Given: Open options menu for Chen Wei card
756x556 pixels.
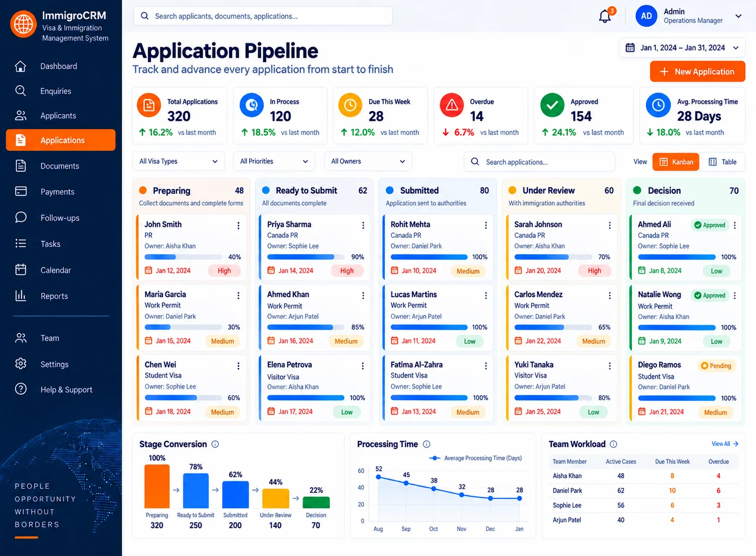Looking at the screenshot, I should pos(238,366).
